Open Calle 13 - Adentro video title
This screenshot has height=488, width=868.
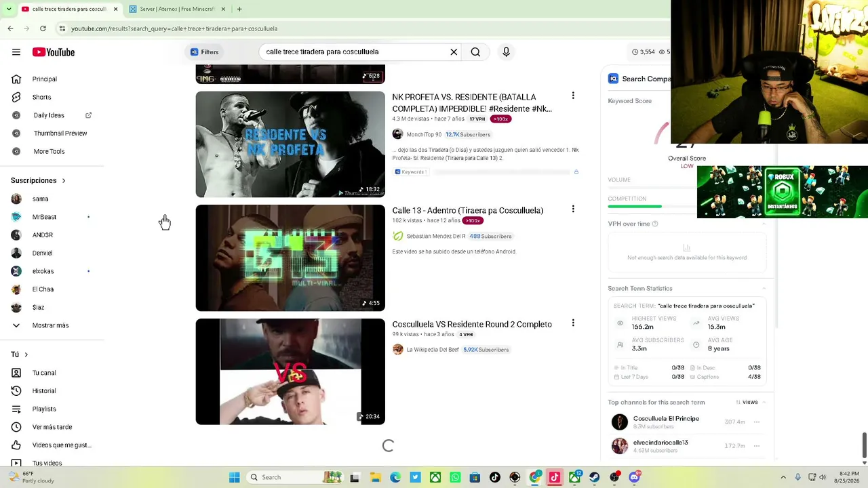click(468, 210)
